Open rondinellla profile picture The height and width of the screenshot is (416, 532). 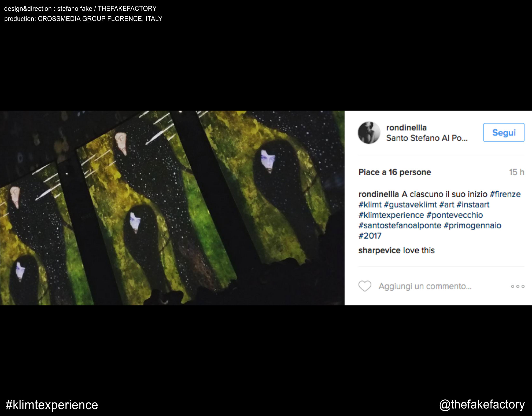[369, 133]
